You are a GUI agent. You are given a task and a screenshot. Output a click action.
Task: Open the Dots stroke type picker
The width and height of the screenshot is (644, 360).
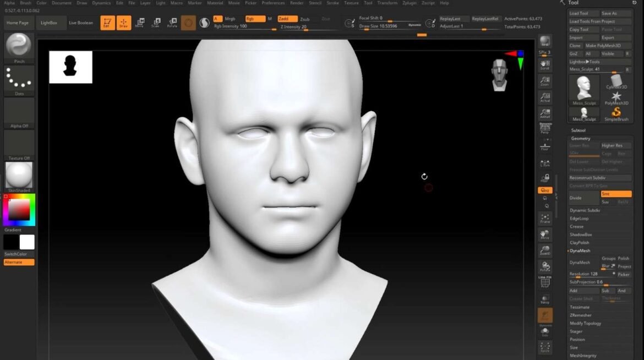19,79
